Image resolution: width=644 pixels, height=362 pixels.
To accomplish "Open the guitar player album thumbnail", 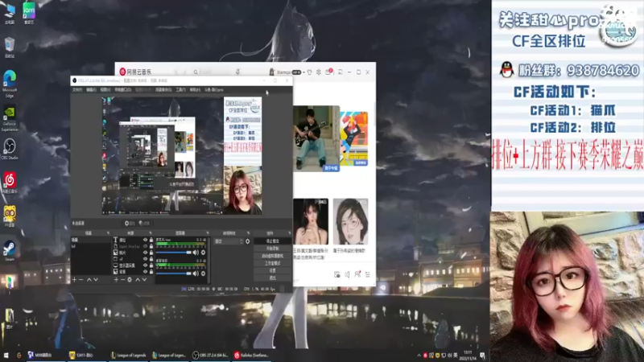I will (x=316, y=138).
